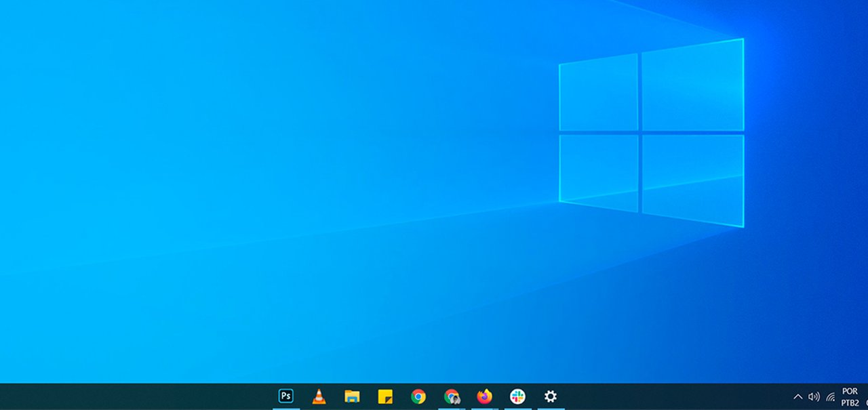
Task: Open Photoshop from the taskbar
Action: pos(286,396)
